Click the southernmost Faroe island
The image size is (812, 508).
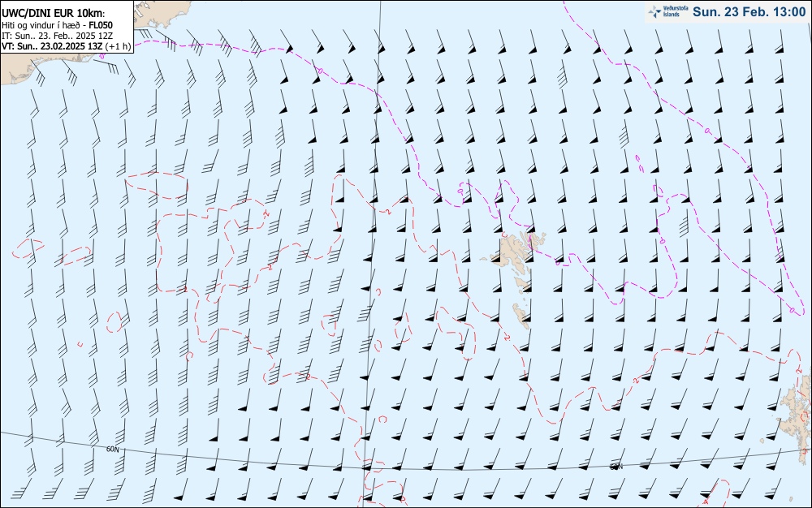pos(521,316)
